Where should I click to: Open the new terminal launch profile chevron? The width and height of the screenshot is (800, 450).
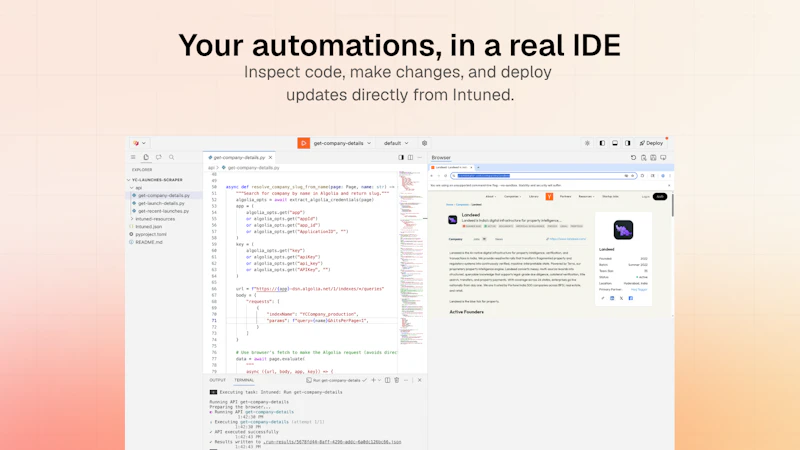tap(379, 380)
